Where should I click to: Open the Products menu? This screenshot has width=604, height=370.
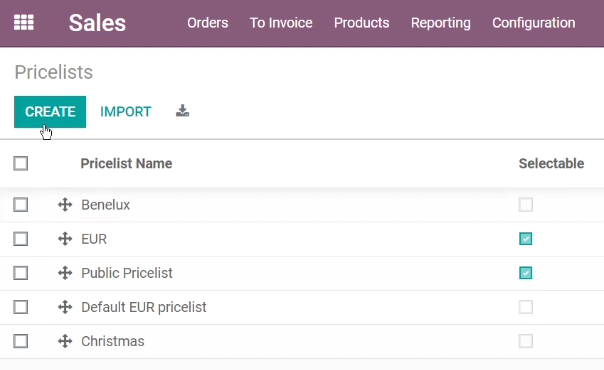pyautogui.click(x=362, y=23)
